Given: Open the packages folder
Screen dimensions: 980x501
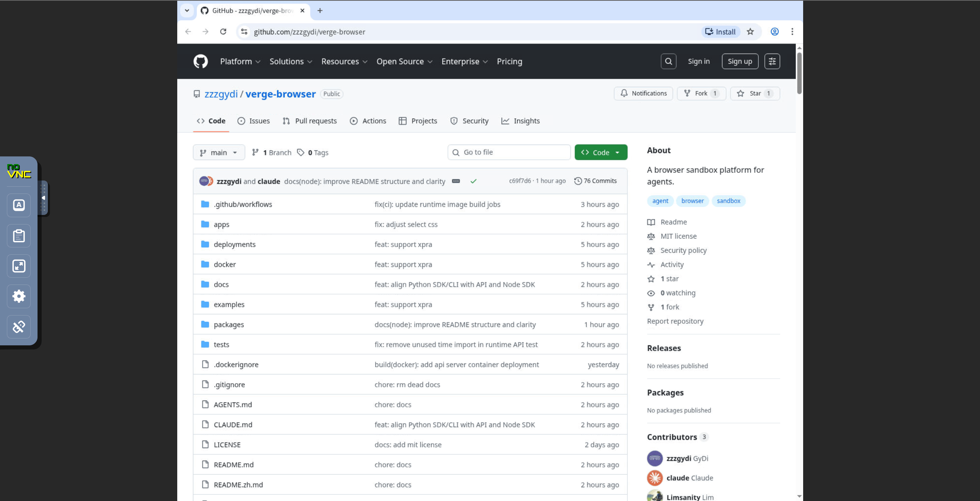Looking at the screenshot, I should pos(229,325).
